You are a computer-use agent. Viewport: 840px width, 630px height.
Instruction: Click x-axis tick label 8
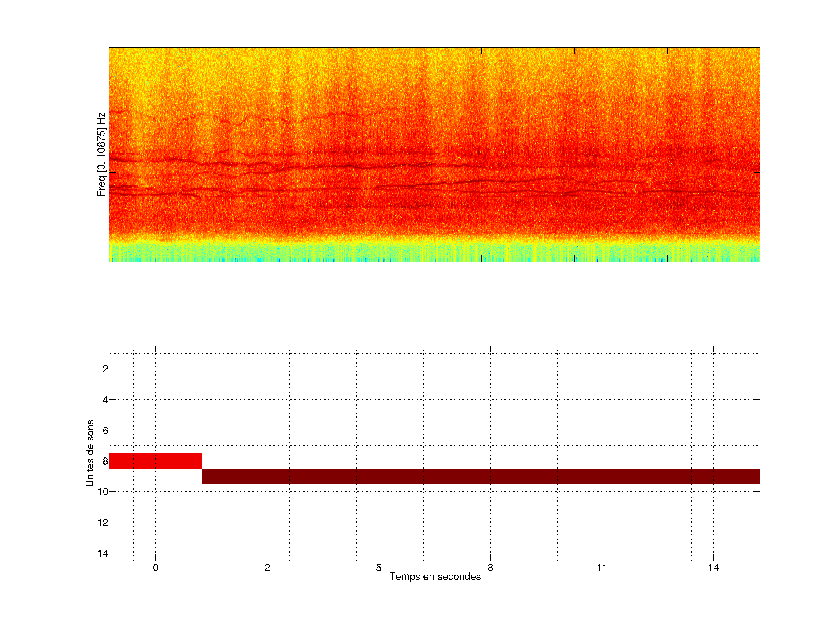click(490, 568)
